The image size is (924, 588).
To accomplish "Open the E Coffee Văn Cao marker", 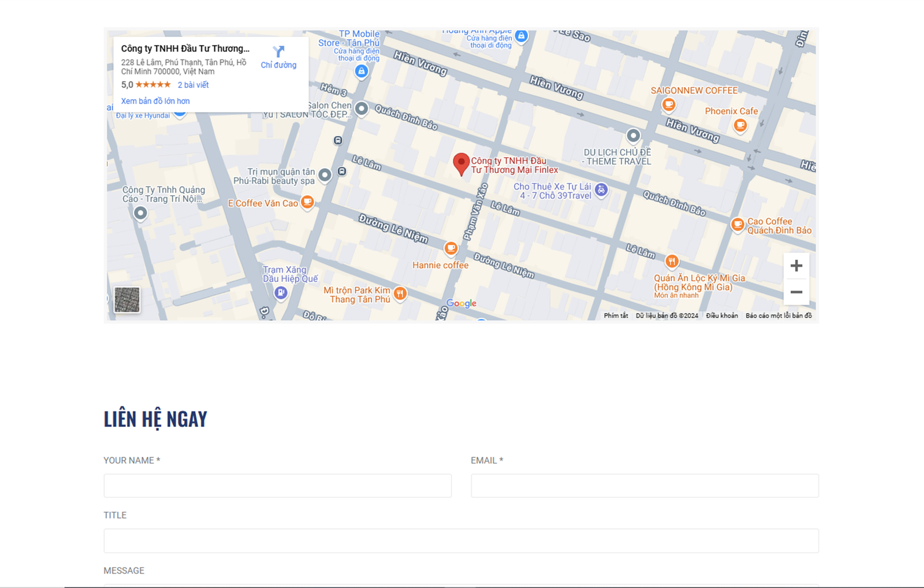I will [308, 202].
